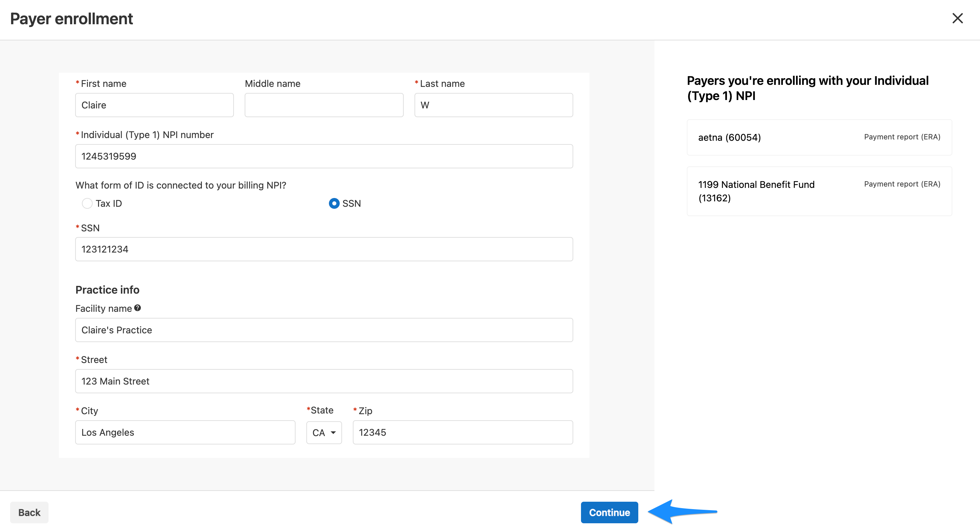980x530 pixels.
Task: Focus the Last name field containing W
Action: 493,105
